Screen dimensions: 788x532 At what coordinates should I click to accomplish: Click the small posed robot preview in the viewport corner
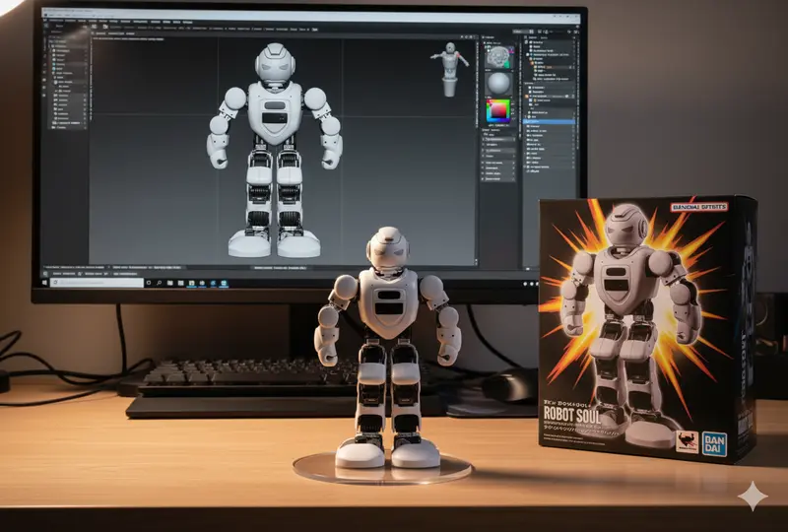[451, 67]
